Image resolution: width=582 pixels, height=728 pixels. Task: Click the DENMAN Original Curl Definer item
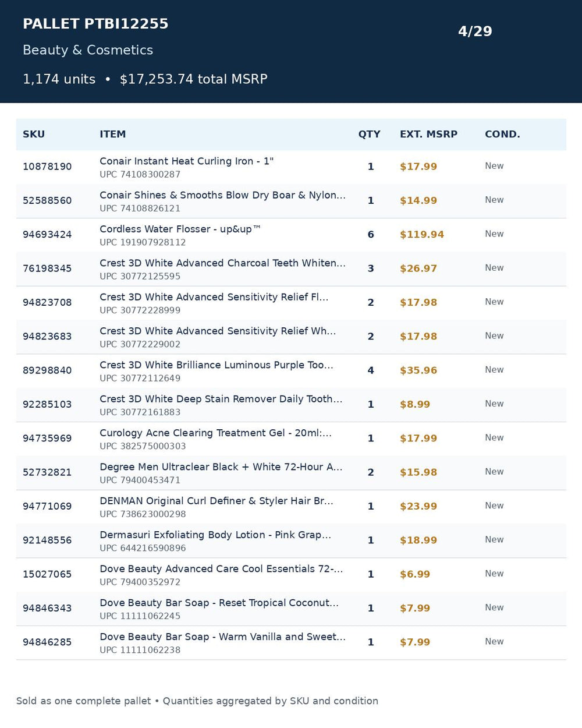click(217, 501)
